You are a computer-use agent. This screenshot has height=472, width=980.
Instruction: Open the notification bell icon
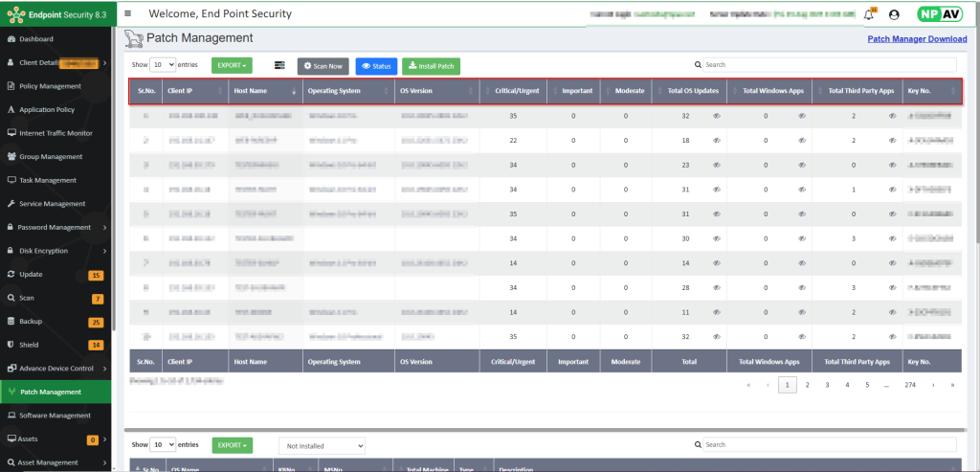(x=869, y=14)
